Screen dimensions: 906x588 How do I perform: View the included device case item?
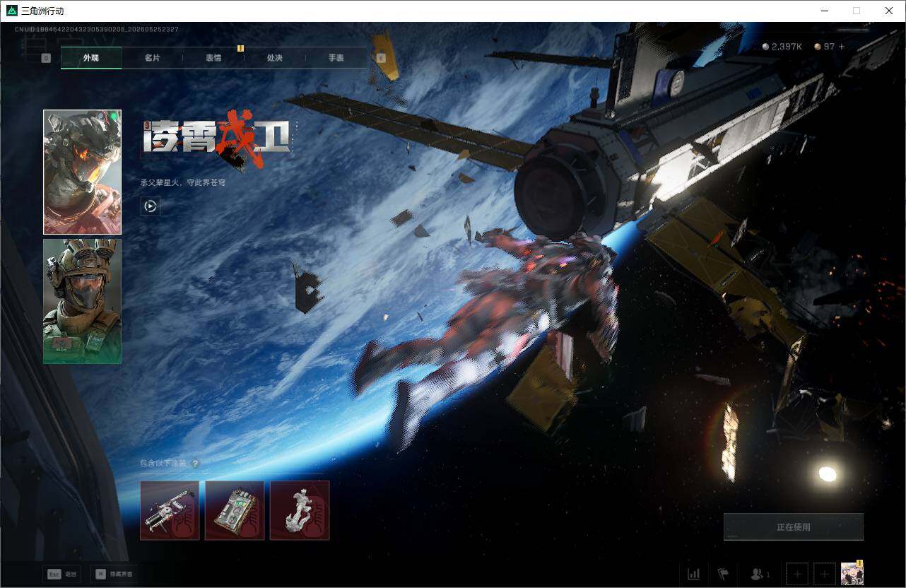pyautogui.click(x=235, y=510)
